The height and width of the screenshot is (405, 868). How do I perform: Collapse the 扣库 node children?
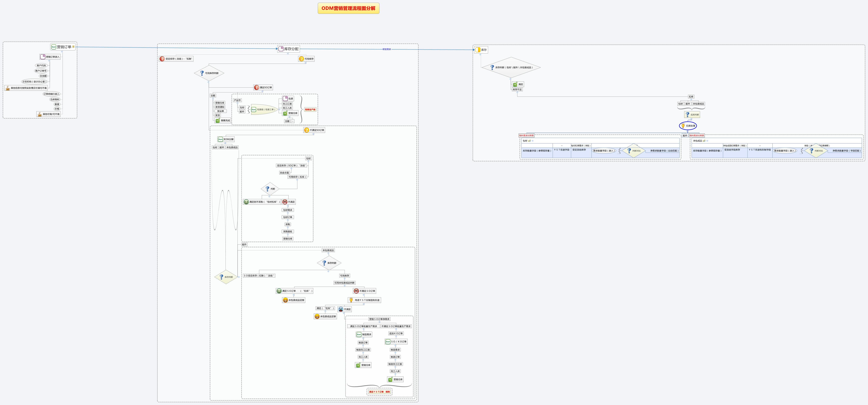[x=691, y=100]
